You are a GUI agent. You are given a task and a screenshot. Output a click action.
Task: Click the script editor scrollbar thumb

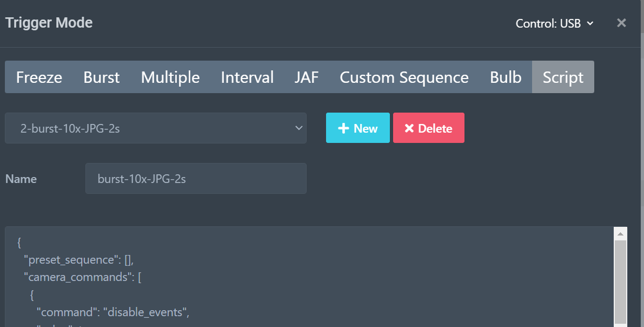pyautogui.click(x=620, y=282)
